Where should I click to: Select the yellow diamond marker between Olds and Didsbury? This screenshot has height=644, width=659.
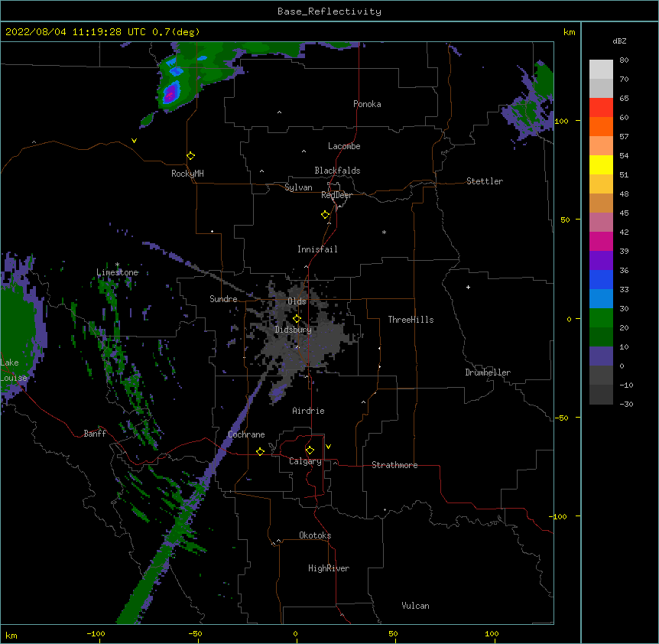(297, 319)
